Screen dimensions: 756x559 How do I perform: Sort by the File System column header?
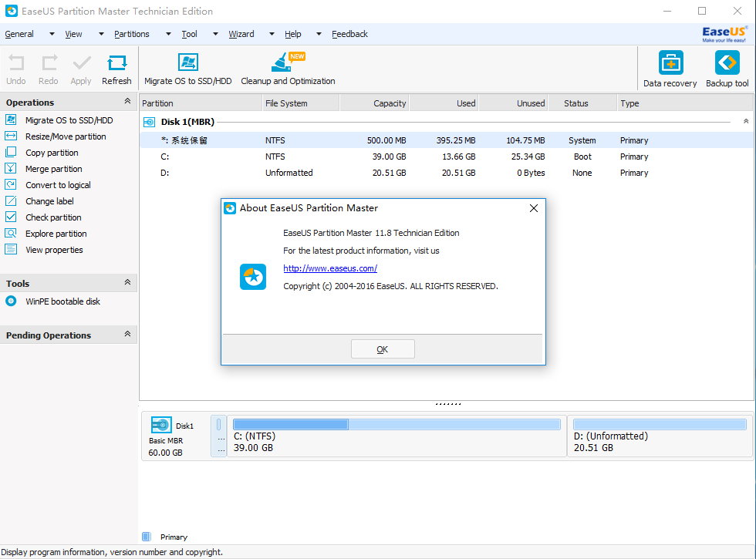(x=301, y=103)
